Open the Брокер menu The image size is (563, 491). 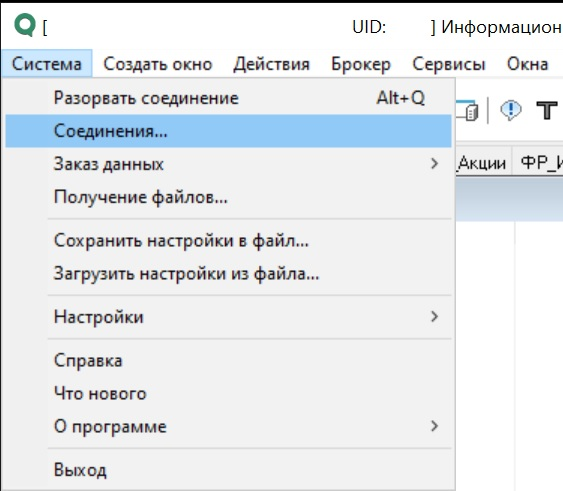361,64
